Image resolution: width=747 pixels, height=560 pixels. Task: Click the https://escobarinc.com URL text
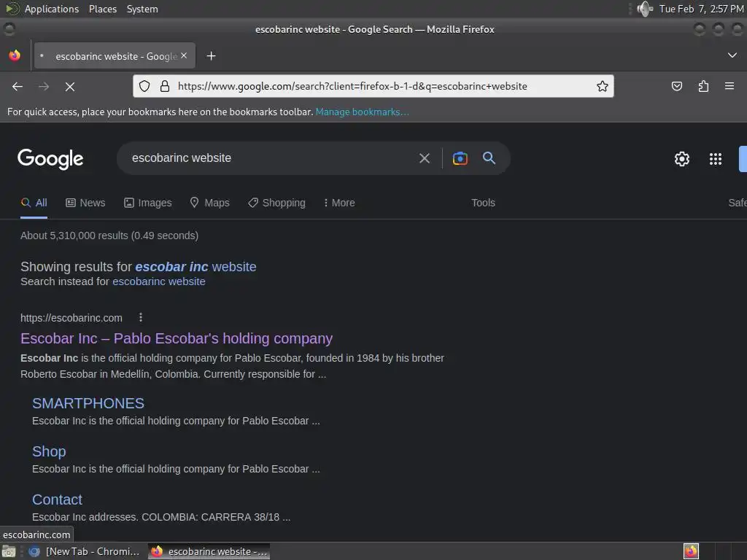(x=71, y=318)
